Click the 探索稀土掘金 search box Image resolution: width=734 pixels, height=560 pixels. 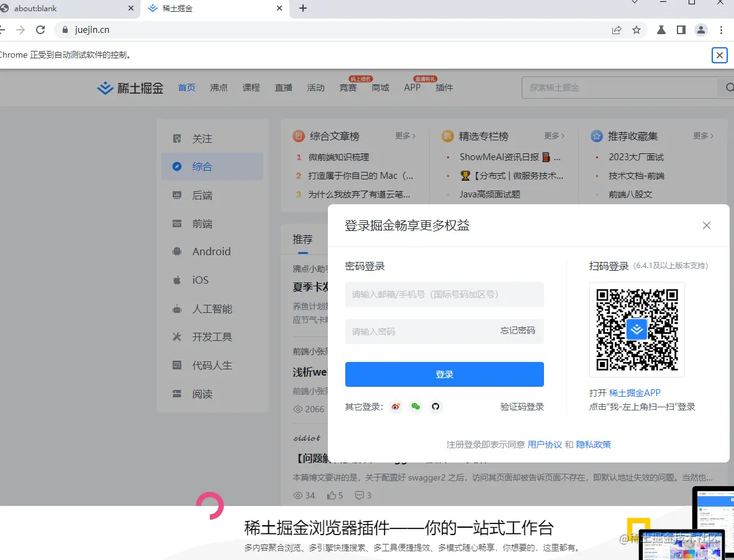tap(620, 88)
